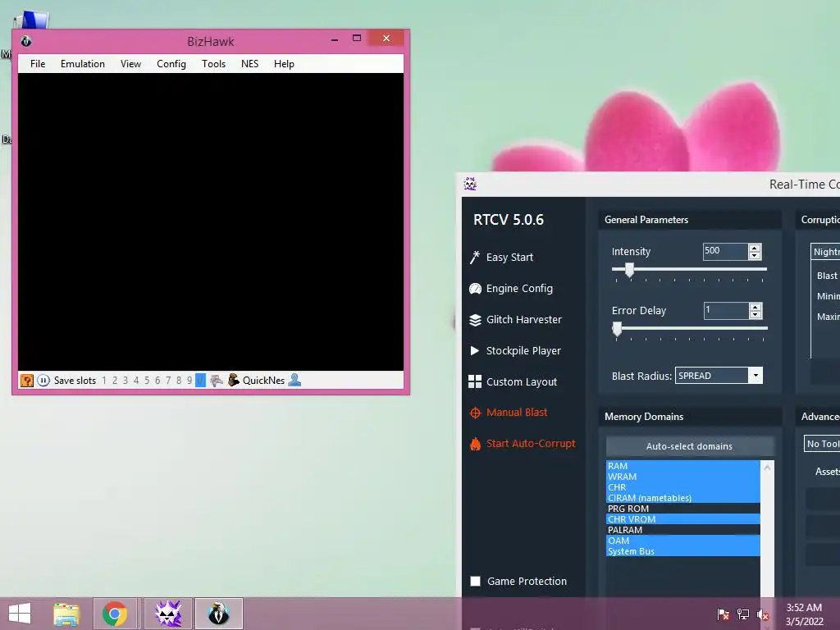
Task: Click the Custom Layout grid icon
Action: pyautogui.click(x=475, y=381)
